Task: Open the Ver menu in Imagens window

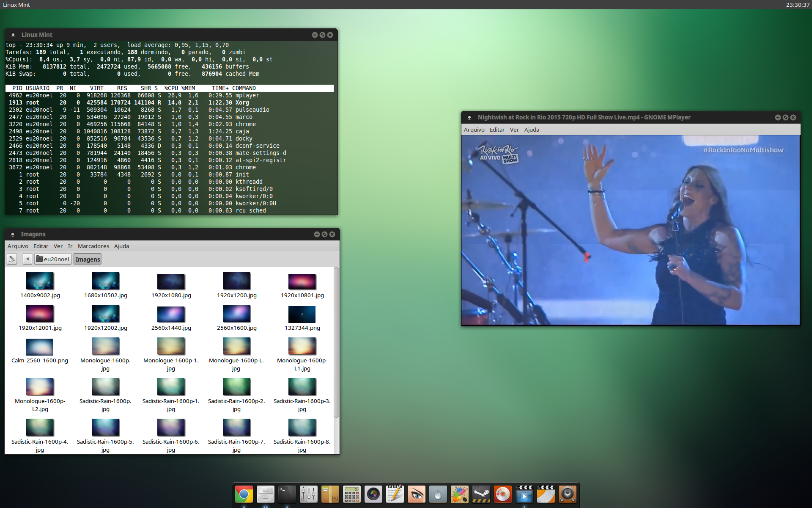Action: (x=58, y=246)
